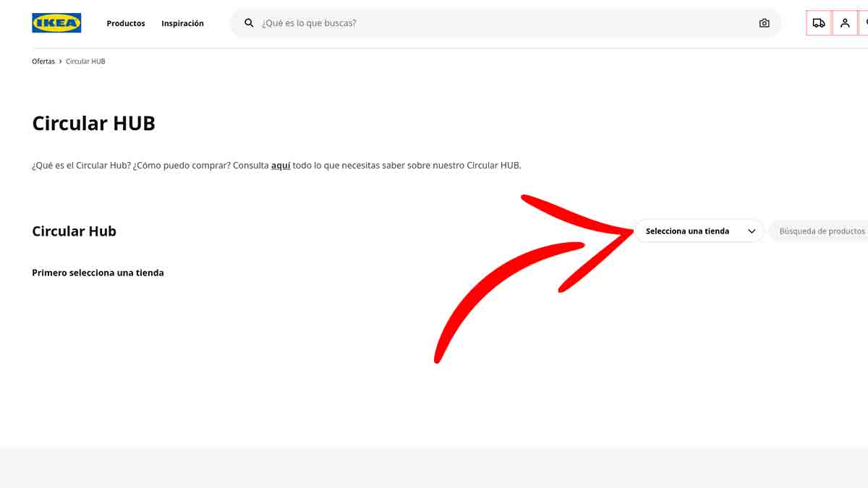Expand the 'Selecciona una tienda' dropdown

click(x=687, y=231)
